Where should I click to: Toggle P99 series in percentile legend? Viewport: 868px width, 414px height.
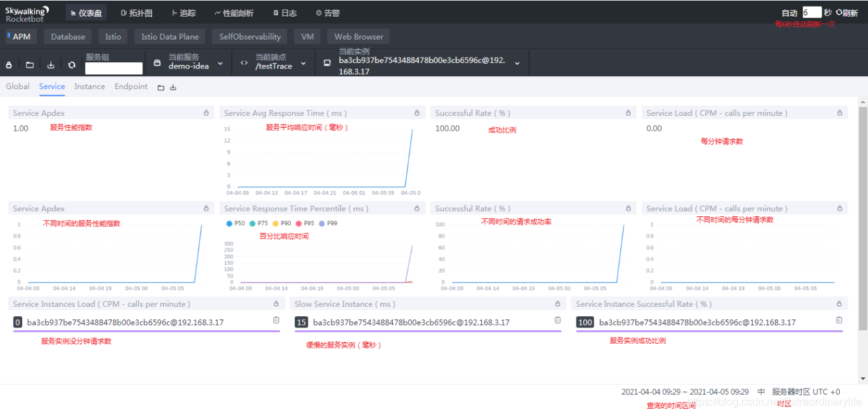point(328,223)
